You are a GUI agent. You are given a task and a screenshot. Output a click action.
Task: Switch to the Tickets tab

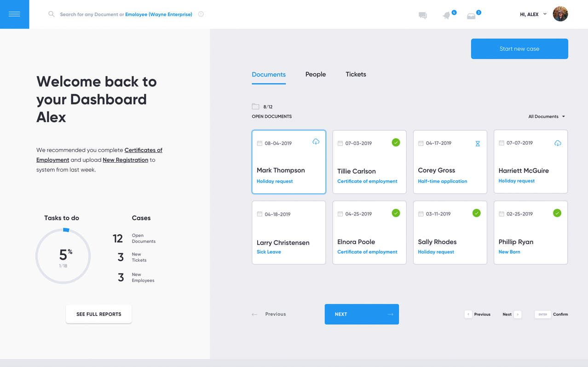click(x=356, y=75)
